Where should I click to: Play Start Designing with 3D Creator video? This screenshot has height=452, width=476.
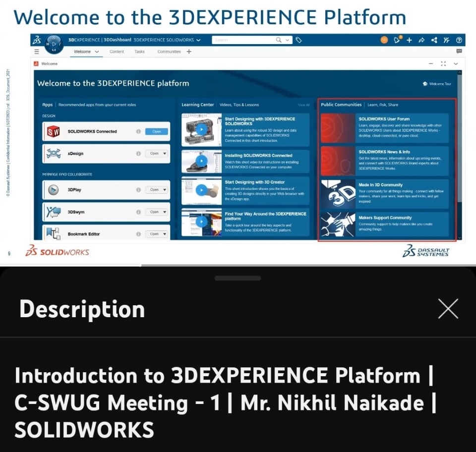[202, 190]
